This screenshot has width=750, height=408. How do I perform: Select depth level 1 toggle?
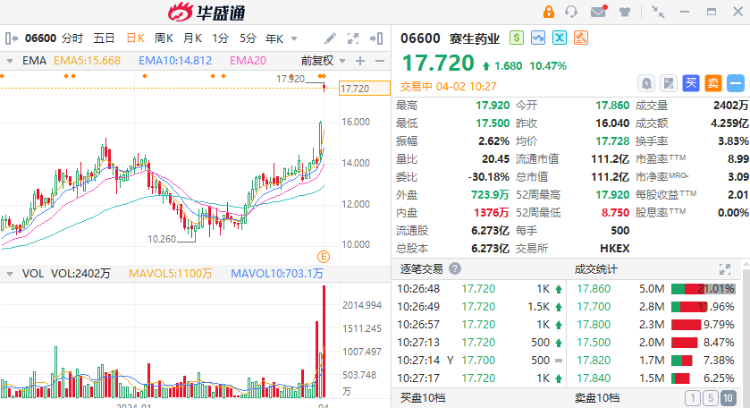693,398
